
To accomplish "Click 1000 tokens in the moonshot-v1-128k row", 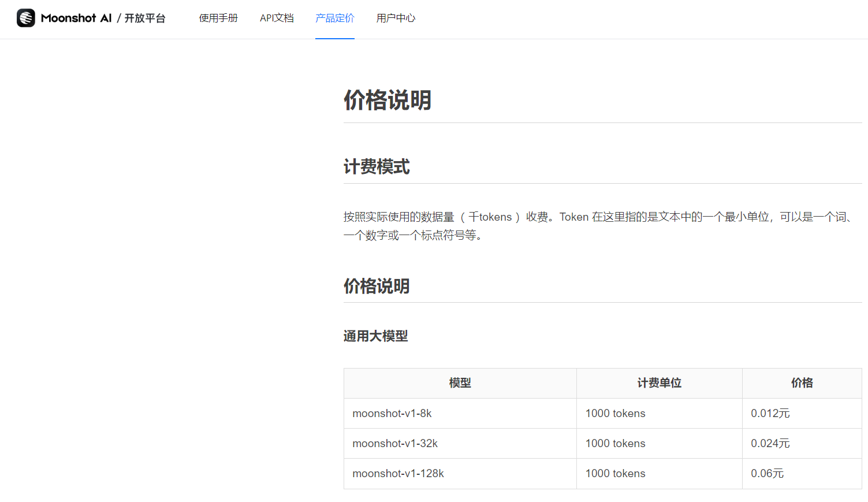I will 660,474.
